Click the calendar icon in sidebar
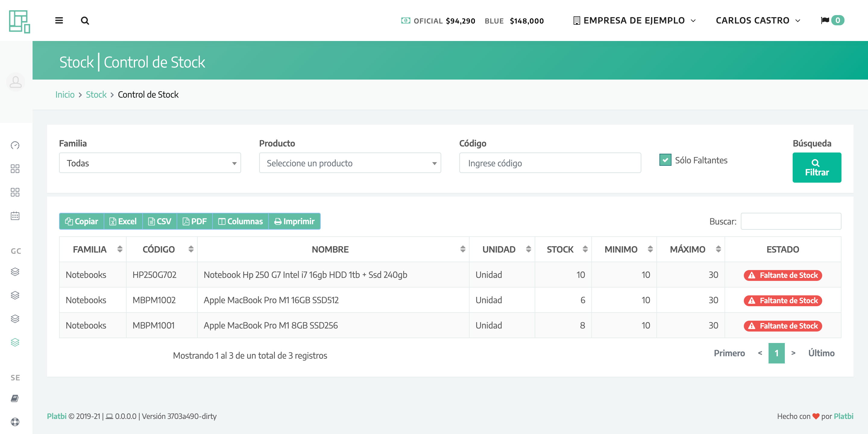This screenshot has height=434, width=868. (15, 216)
